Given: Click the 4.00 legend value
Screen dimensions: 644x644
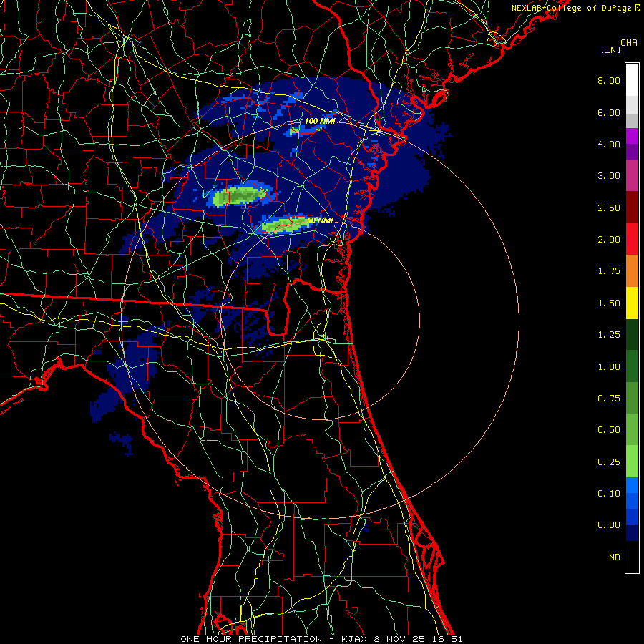Looking at the screenshot, I should [x=609, y=144].
